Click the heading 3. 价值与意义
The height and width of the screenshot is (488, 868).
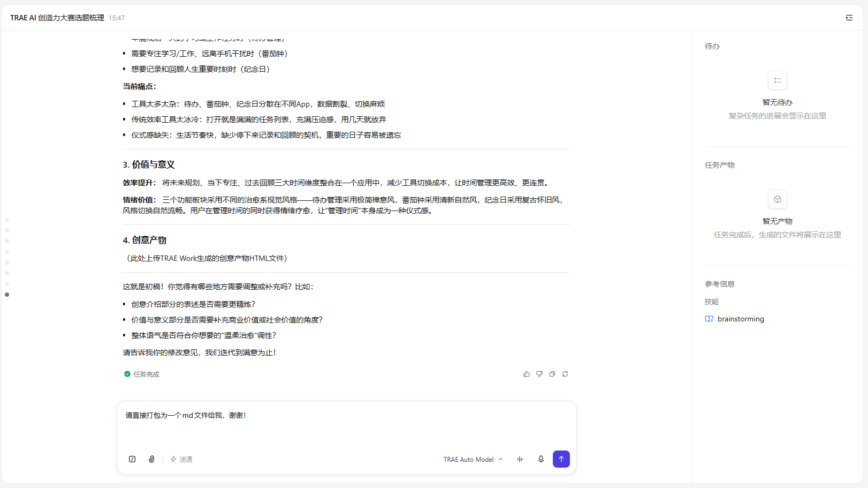point(149,164)
